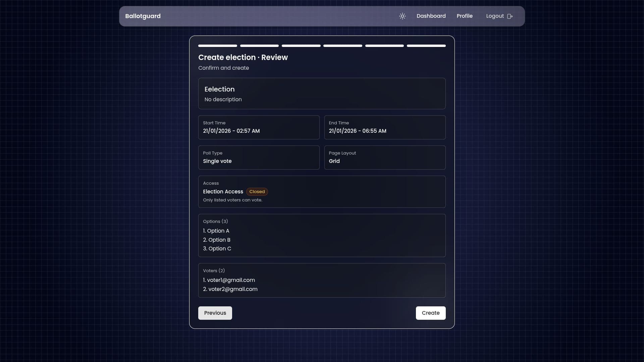Viewport: 644px width, 362px height.
Task: Click the Closed access badge
Action: pos(257,192)
